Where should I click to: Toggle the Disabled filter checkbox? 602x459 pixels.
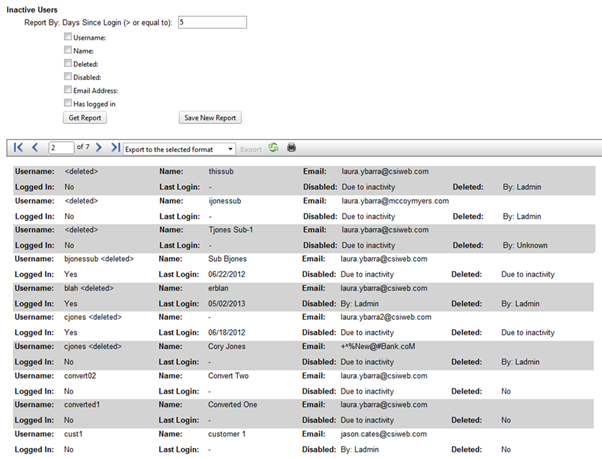pos(68,76)
